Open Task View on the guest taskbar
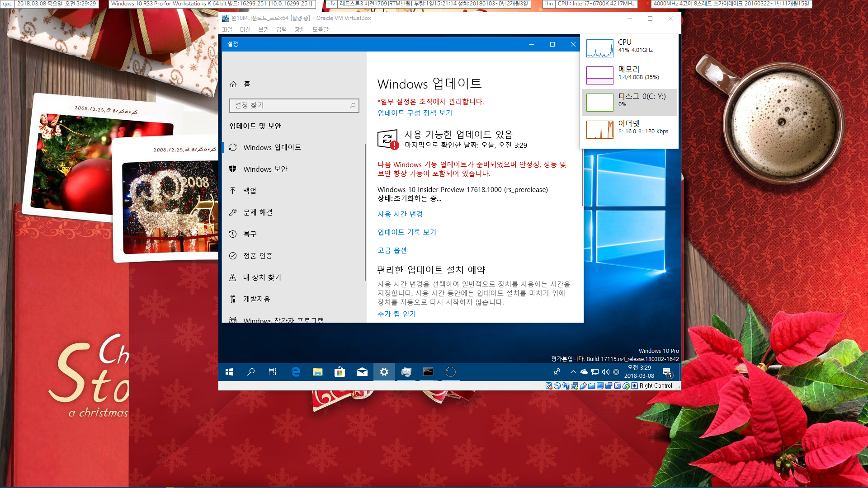The height and width of the screenshot is (488, 868). tap(273, 372)
